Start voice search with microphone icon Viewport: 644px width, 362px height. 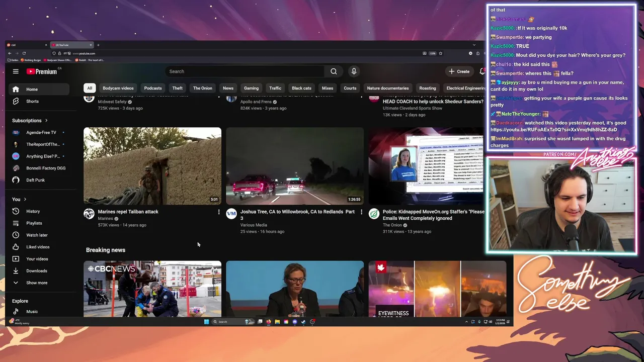pos(354,71)
